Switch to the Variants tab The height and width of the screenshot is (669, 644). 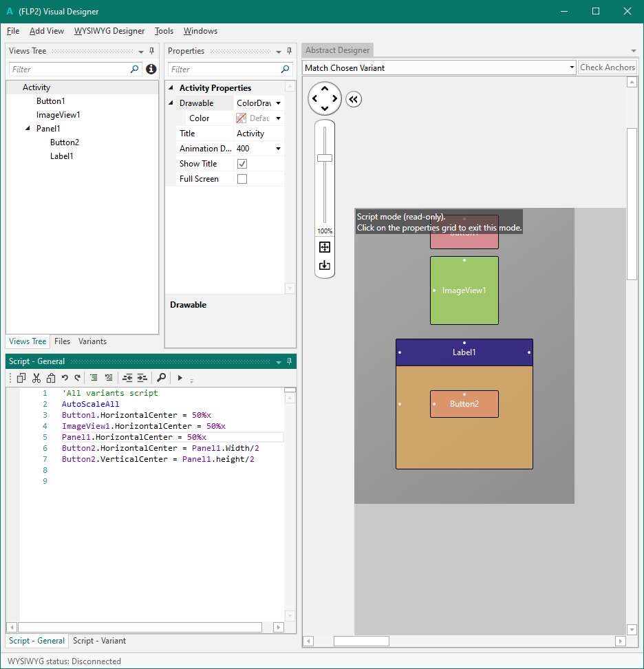click(x=92, y=341)
